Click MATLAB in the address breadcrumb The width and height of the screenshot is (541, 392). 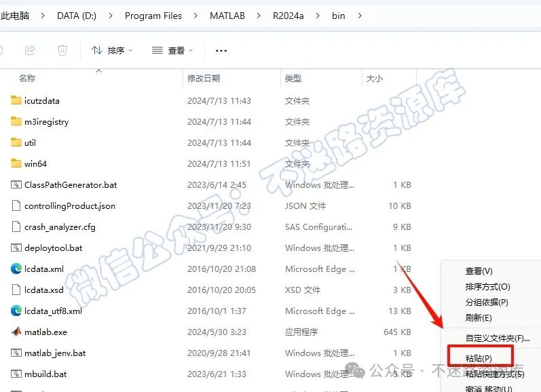tap(227, 16)
